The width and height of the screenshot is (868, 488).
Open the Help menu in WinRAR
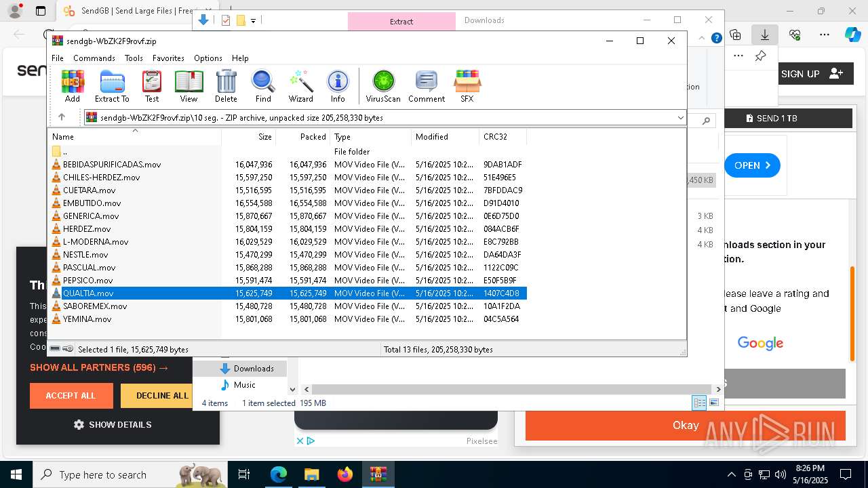[x=240, y=58]
